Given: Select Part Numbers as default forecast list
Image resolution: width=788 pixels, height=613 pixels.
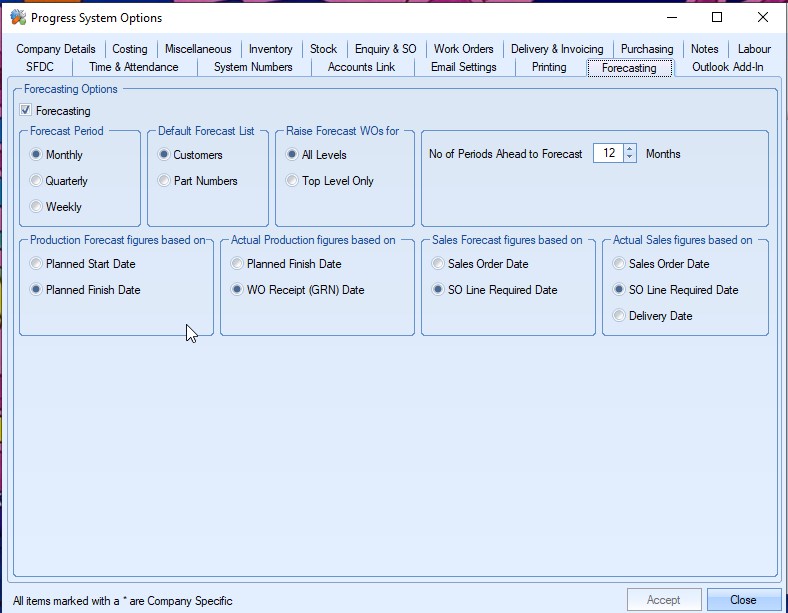Looking at the screenshot, I should tap(165, 181).
